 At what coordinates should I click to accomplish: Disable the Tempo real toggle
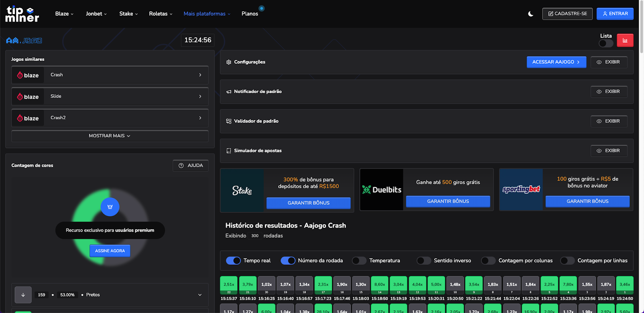click(233, 261)
